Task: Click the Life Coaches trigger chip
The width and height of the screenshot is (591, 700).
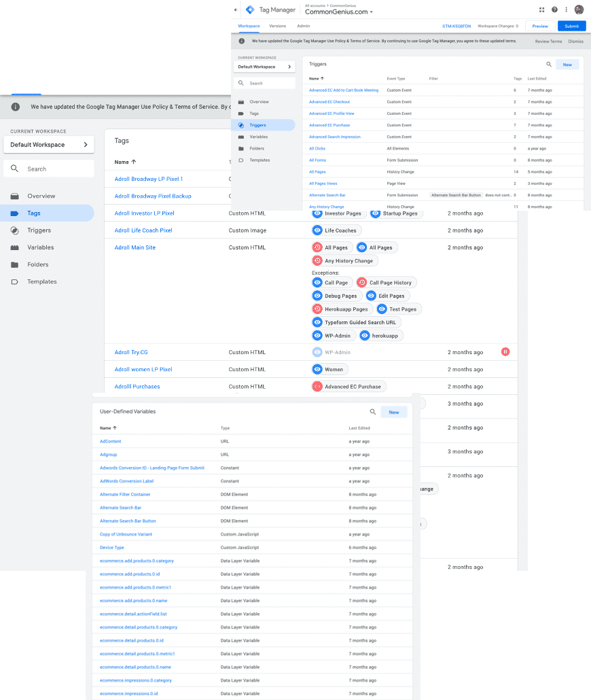Action: tap(336, 230)
